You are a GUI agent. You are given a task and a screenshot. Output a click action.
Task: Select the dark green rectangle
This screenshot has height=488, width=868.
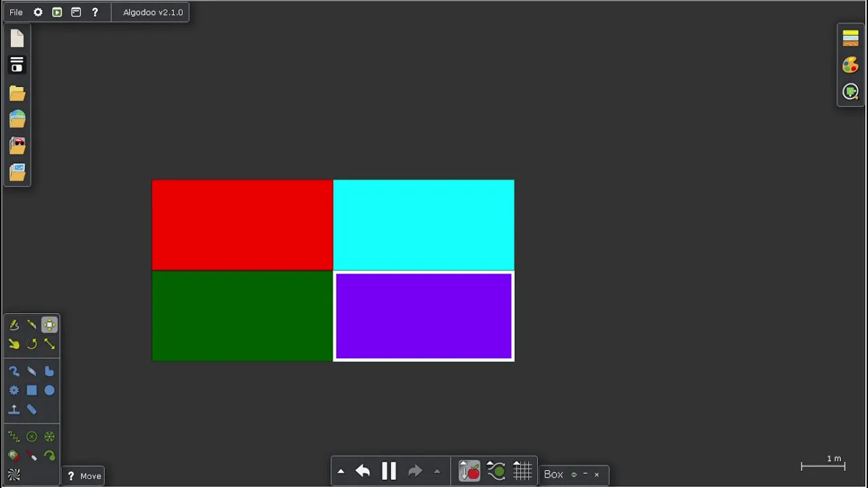tap(242, 316)
